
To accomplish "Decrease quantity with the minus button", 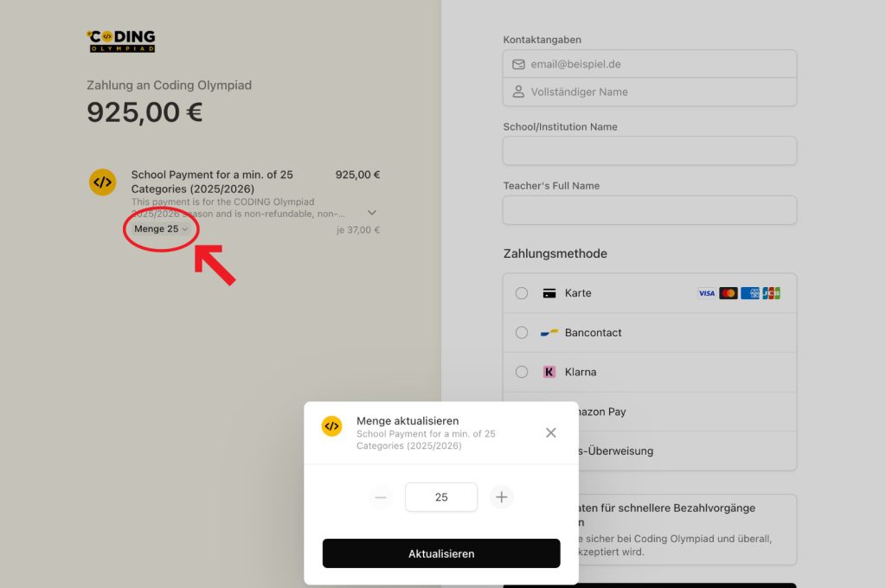I will tap(380, 497).
